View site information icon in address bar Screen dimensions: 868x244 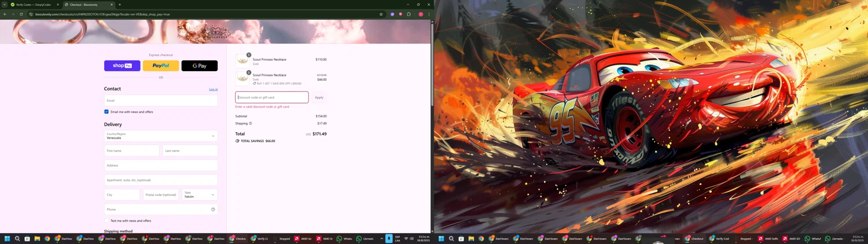tap(31, 14)
